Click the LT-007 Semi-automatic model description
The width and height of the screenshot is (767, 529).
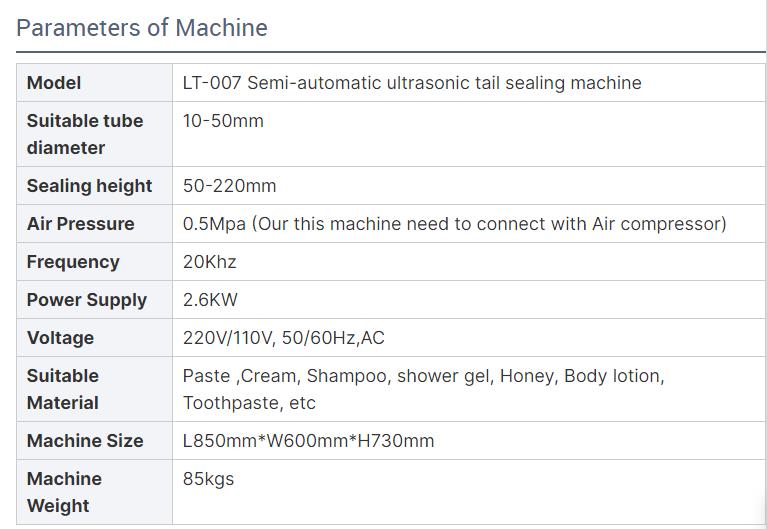pyautogui.click(x=412, y=83)
